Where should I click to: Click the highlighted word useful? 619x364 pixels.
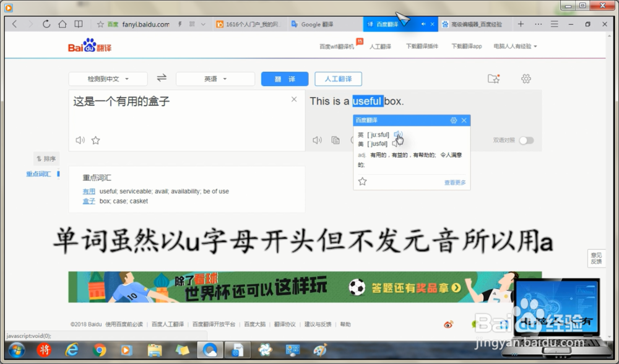pyautogui.click(x=368, y=101)
